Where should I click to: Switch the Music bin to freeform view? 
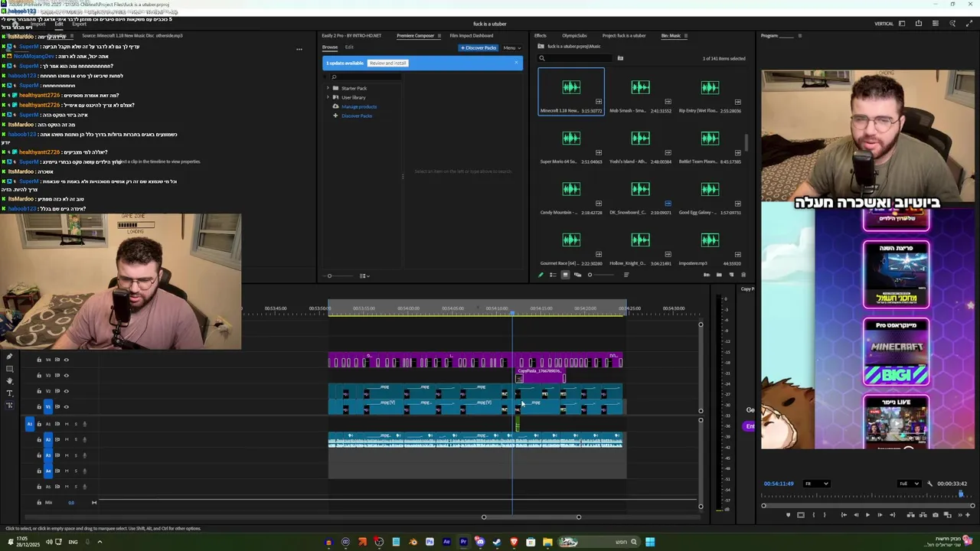tap(578, 275)
